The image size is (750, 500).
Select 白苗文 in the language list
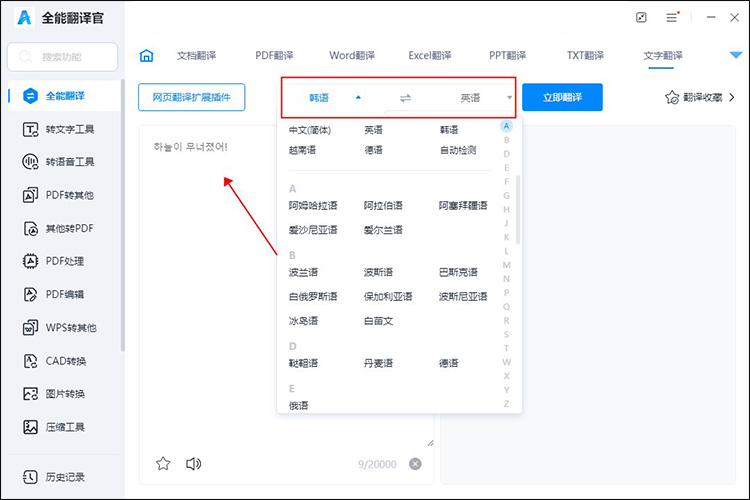coord(378,321)
